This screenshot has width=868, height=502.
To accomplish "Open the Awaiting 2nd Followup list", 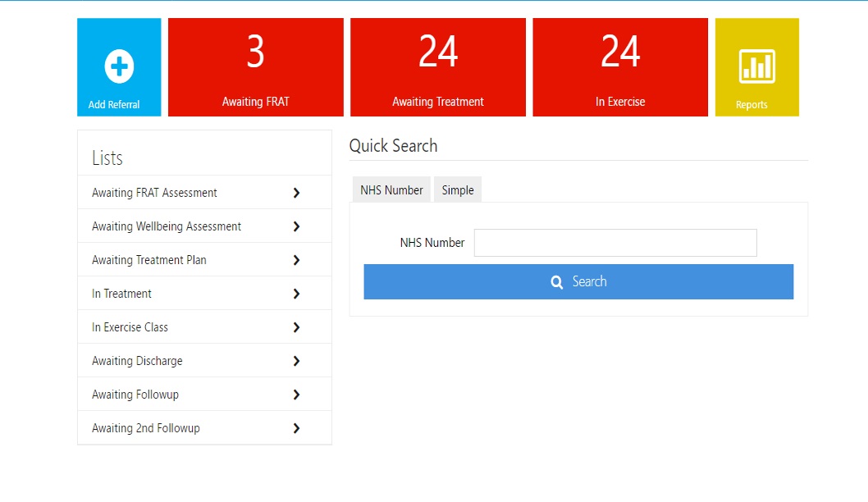I will coord(204,428).
